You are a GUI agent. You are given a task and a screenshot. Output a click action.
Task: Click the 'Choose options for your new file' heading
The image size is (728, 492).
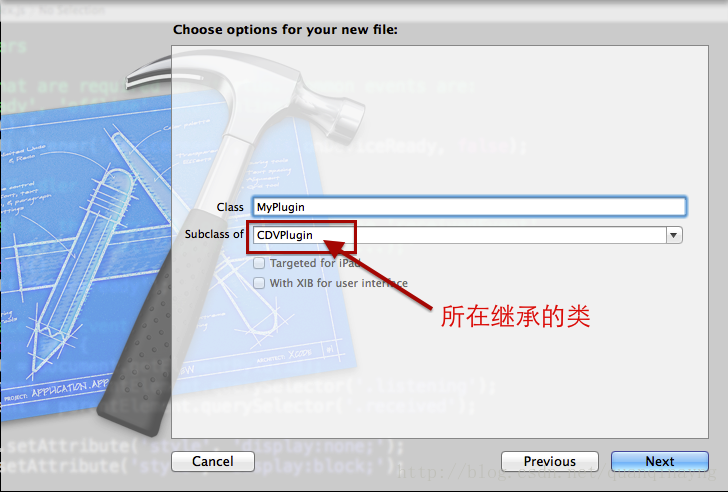coord(285,30)
